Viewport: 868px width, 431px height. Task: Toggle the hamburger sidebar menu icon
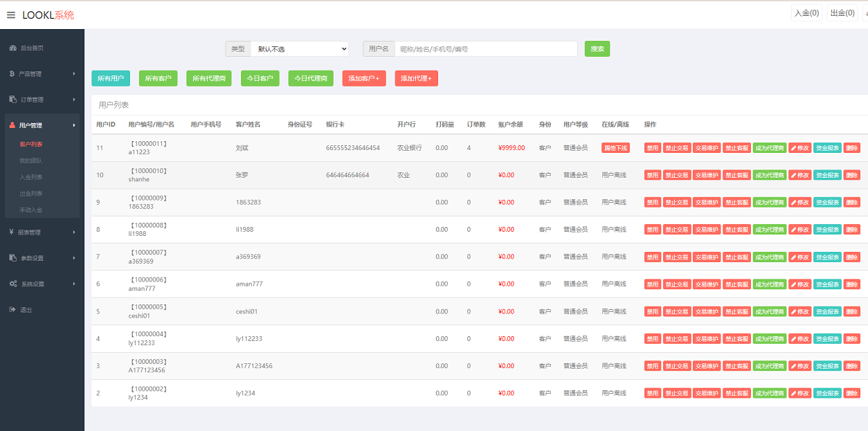pyautogui.click(x=11, y=15)
